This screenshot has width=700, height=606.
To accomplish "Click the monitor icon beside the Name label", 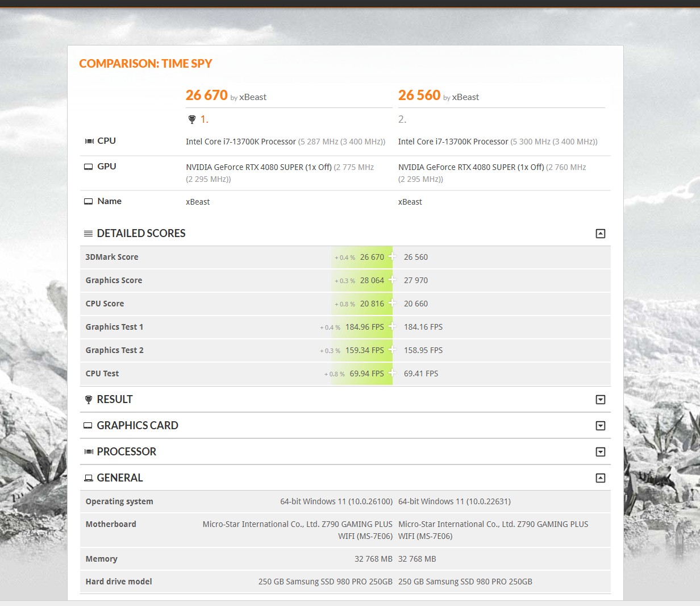I will tap(89, 201).
